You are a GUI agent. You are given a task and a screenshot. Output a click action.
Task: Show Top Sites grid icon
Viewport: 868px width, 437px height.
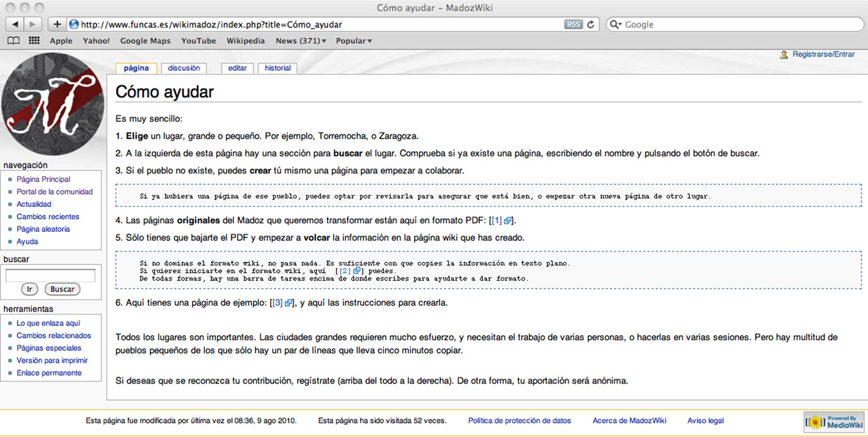pyautogui.click(x=34, y=40)
